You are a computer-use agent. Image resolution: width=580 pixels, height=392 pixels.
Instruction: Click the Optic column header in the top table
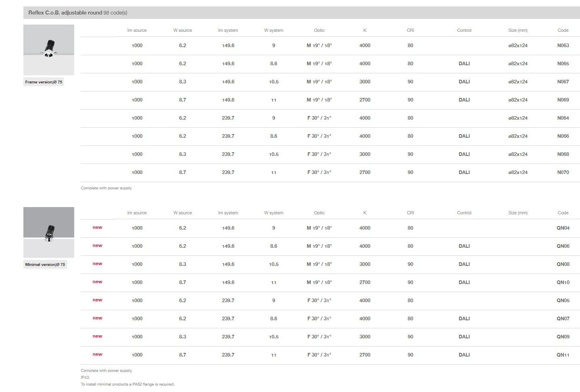pos(319,30)
